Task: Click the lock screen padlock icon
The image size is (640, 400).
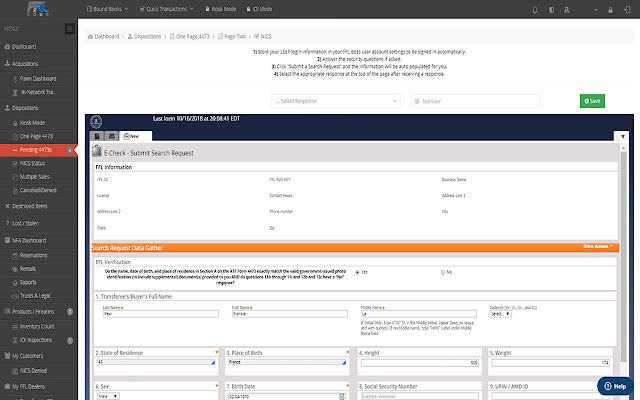Action: [x=610, y=10]
